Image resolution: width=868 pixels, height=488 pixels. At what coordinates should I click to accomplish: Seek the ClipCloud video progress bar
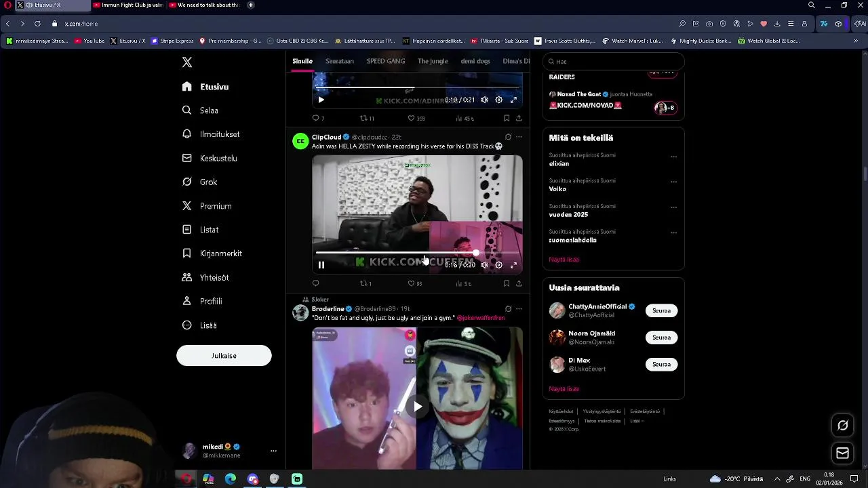point(417,253)
